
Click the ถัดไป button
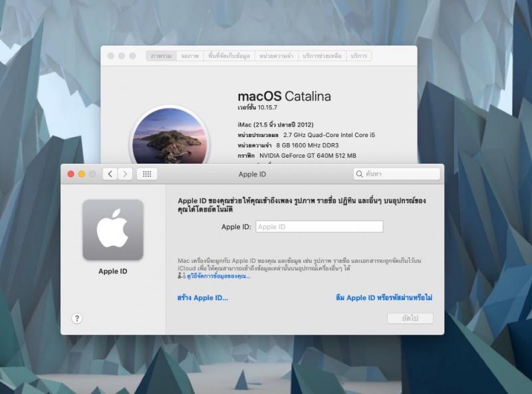(x=410, y=318)
